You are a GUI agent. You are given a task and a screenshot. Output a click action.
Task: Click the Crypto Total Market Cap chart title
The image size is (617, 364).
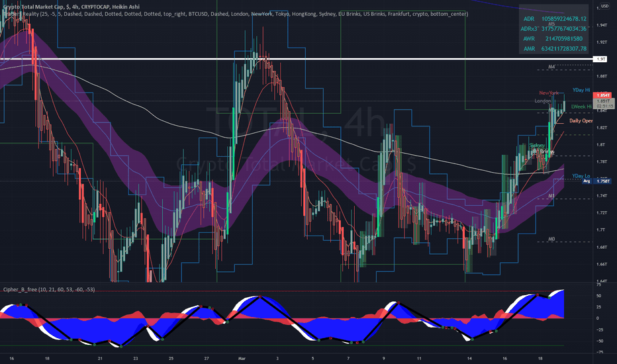click(x=71, y=7)
